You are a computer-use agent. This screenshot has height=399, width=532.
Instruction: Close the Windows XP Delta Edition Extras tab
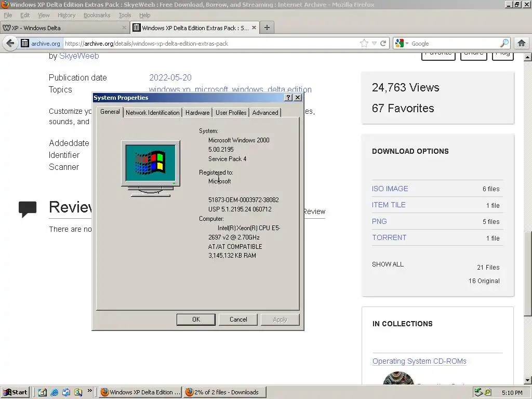pyautogui.click(x=254, y=28)
